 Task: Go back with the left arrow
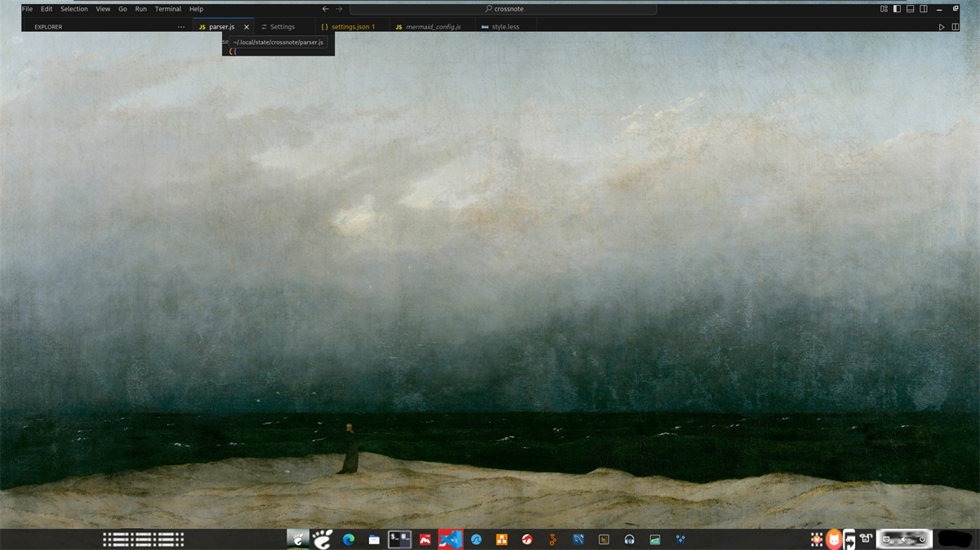tap(325, 9)
